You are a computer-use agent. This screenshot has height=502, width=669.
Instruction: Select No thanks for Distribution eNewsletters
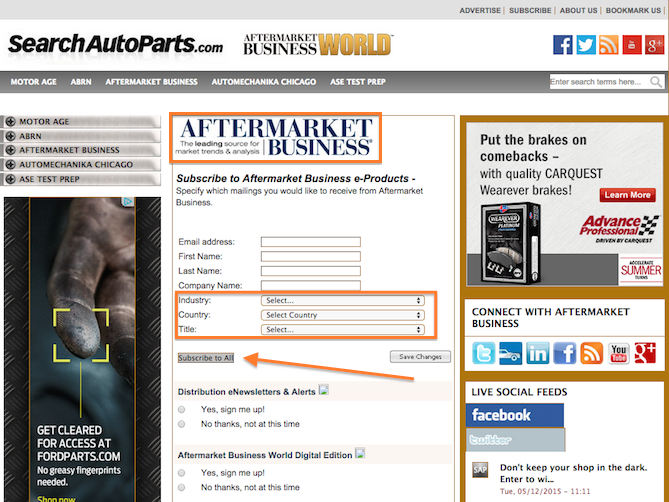click(x=182, y=424)
